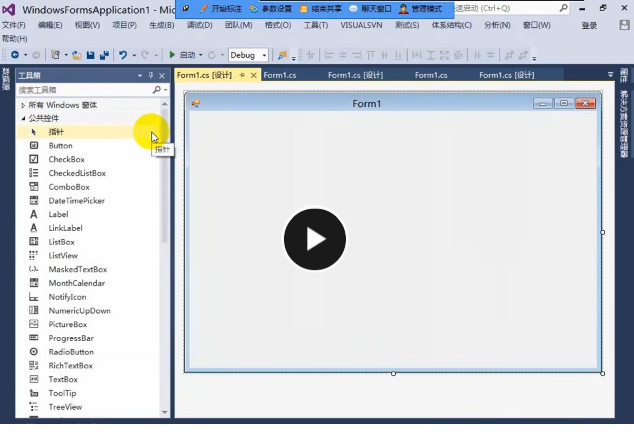This screenshot has height=447, width=634.
Task: Open the 编辑(E) menu
Action: point(50,25)
